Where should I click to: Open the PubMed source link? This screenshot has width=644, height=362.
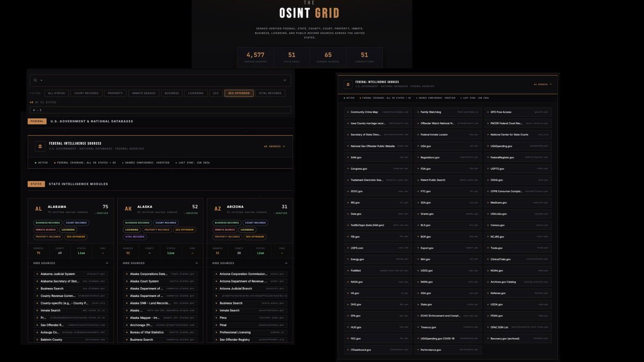click(x=378, y=271)
